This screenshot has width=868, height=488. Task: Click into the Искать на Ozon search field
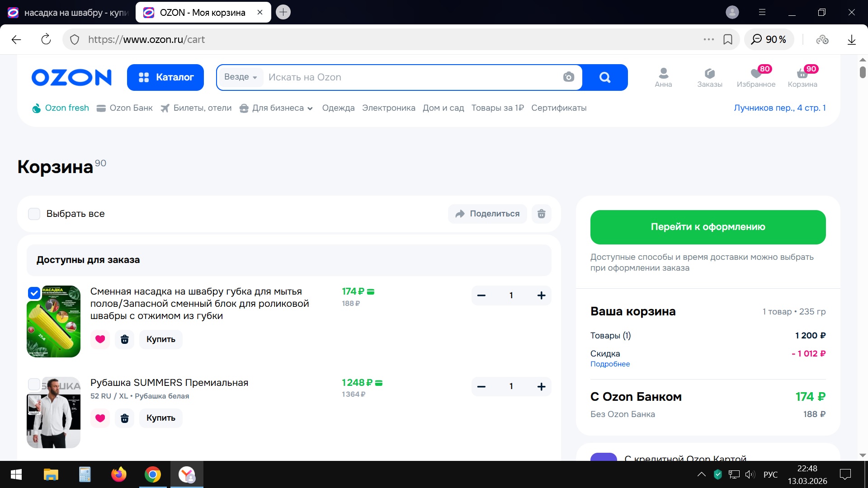(407, 77)
